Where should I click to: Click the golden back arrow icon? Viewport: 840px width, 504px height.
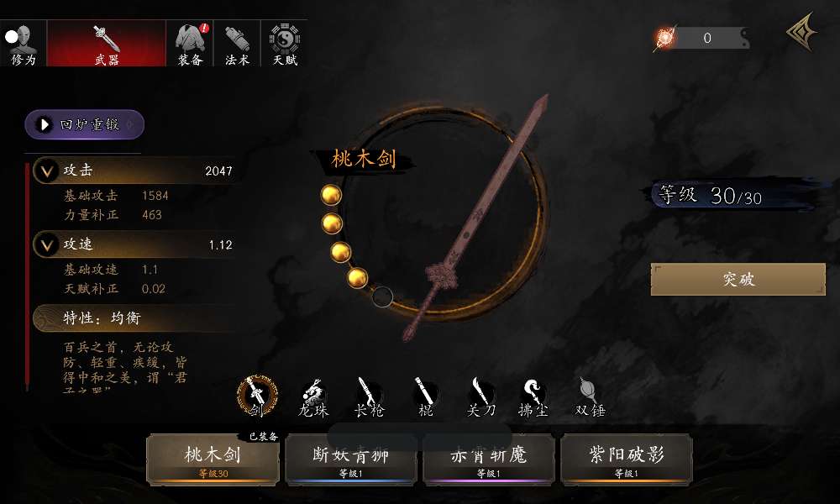802,32
